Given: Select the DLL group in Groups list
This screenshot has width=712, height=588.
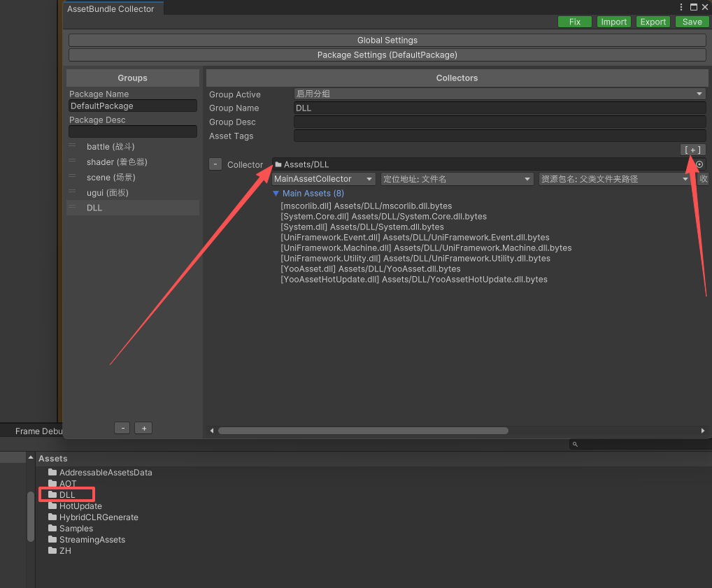Looking at the screenshot, I should (x=133, y=208).
